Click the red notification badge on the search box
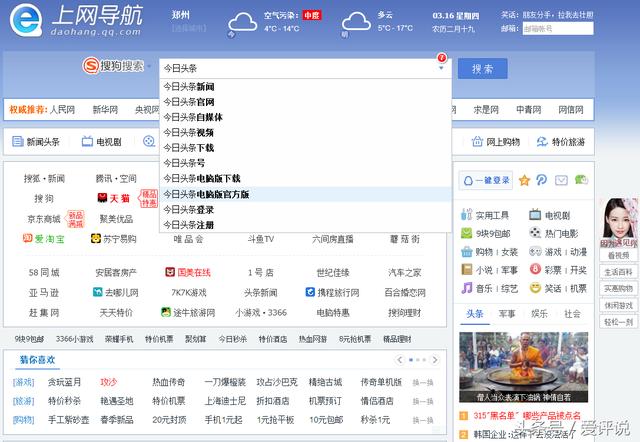The image size is (640, 442). (442, 57)
